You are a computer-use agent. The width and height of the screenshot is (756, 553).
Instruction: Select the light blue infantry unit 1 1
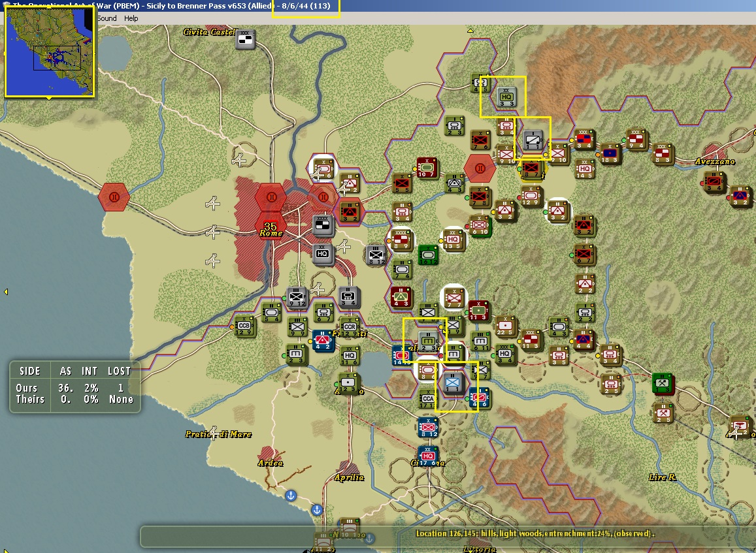click(x=453, y=383)
